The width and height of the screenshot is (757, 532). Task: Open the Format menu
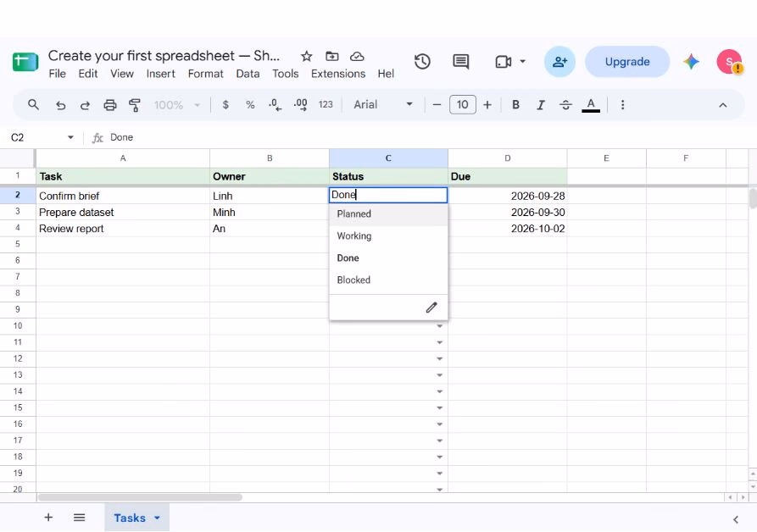pyautogui.click(x=206, y=74)
